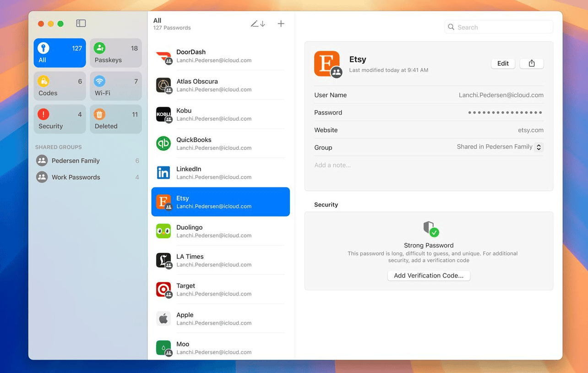Click the Atlas Obscura logo icon

[x=163, y=85]
